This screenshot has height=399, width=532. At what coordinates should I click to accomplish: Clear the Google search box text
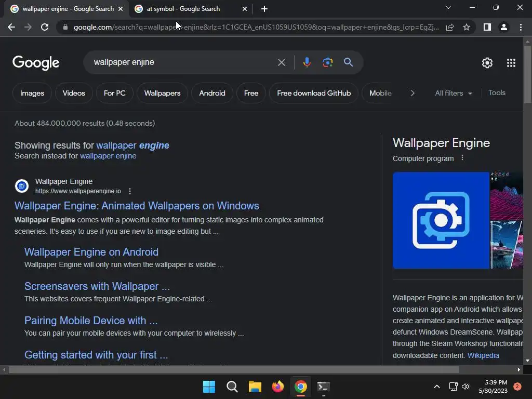pyautogui.click(x=281, y=62)
